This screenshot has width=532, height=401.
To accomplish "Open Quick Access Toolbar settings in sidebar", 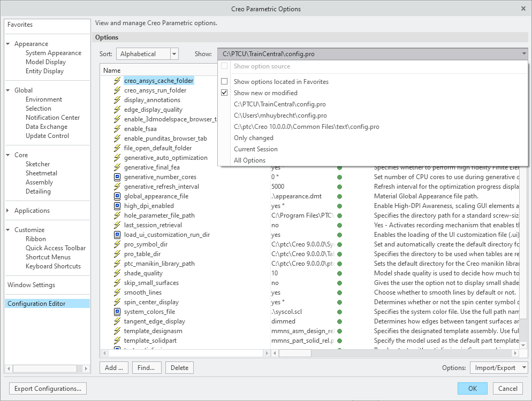I will click(56, 248).
